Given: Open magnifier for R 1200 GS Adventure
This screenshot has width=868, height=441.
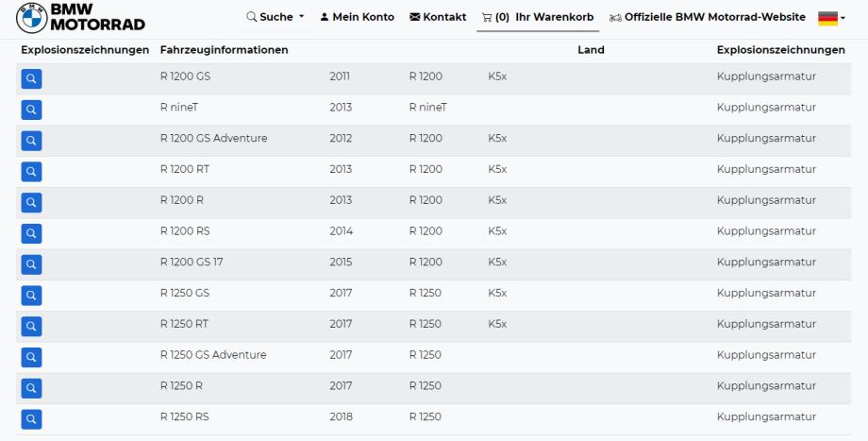Looking at the screenshot, I should tap(31, 141).
